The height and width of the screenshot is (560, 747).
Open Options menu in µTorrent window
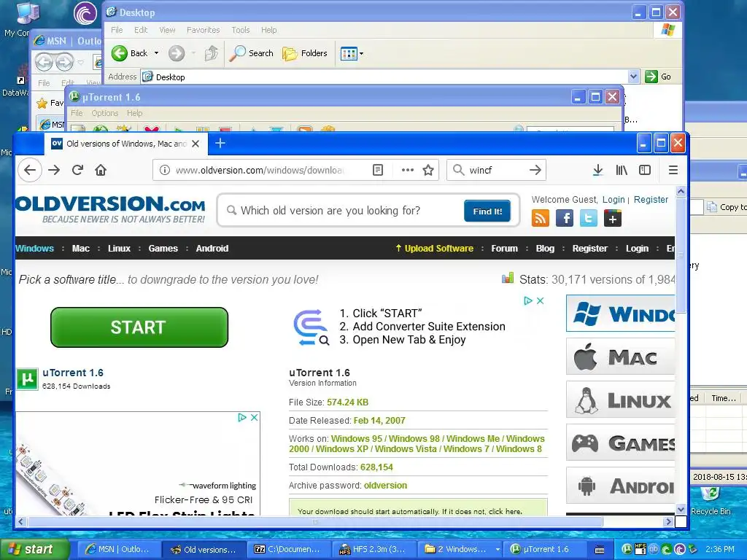click(105, 113)
